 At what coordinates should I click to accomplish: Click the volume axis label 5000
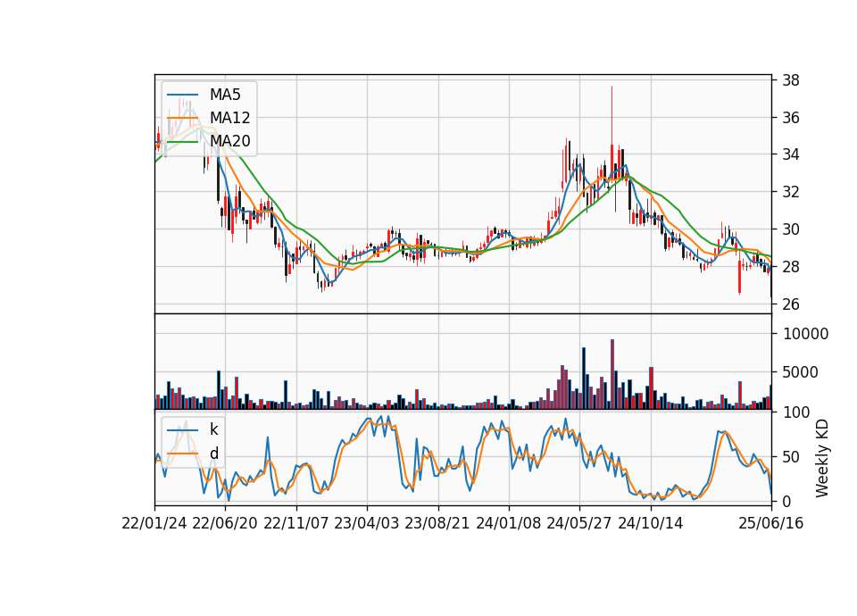point(801,372)
